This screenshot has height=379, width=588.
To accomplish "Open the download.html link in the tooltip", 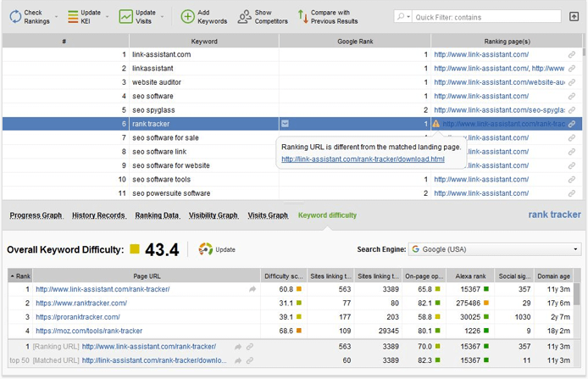I will tap(363, 159).
